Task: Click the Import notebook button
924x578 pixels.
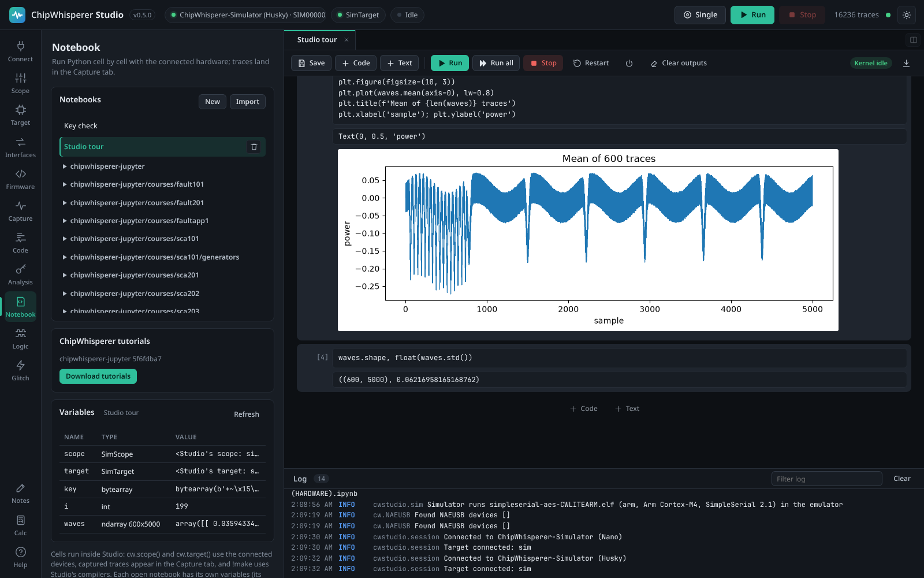Action: pyautogui.click(x=248, y=102)
